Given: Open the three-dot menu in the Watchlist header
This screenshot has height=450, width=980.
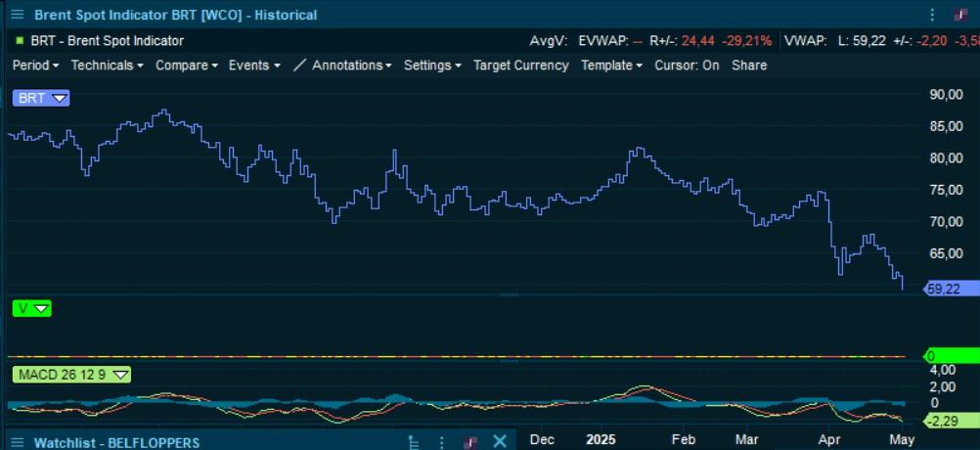Looking at the screenshot, I should click(x=442, y=442).
